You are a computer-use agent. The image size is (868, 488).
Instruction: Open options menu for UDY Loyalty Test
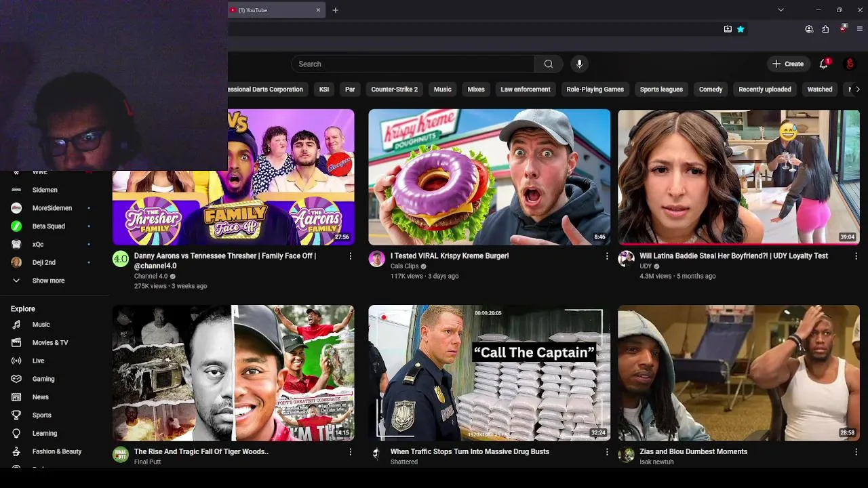[x=856, y=256]
